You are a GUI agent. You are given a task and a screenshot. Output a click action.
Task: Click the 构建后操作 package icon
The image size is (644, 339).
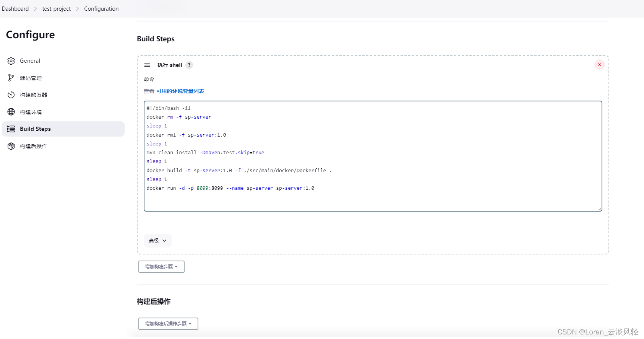coord(11,146)
